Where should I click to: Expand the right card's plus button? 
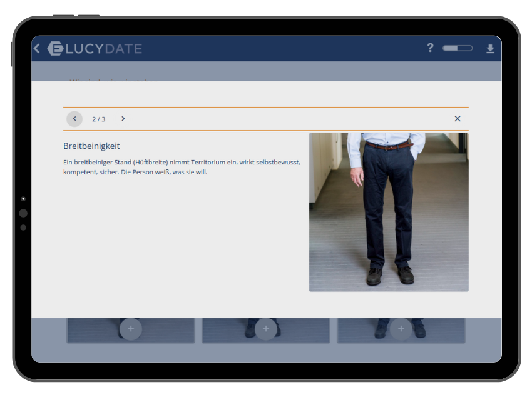click(401, 329)
